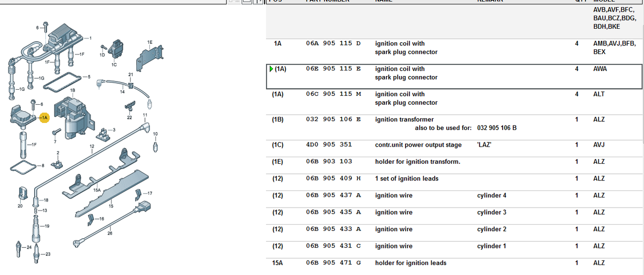Screen dimensions: 644x275
Task: Select callout 7 bolt in the diagram
Action: pyautogui.click(x=55, y=142)
